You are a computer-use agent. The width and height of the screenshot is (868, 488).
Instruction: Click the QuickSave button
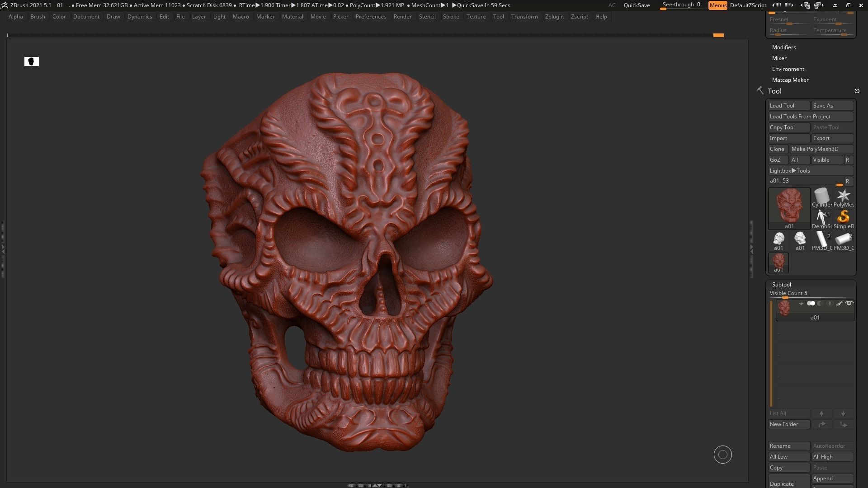637,5
